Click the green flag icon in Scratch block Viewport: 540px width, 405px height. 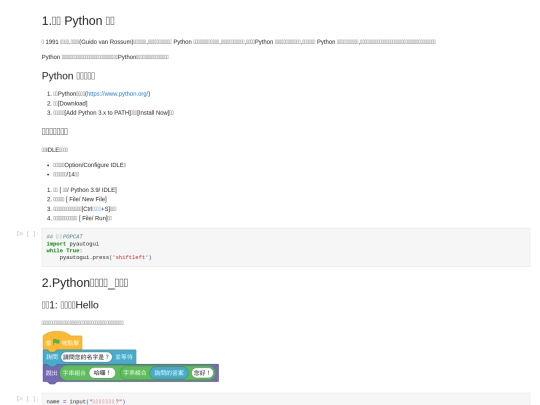[x=56, y=342]
